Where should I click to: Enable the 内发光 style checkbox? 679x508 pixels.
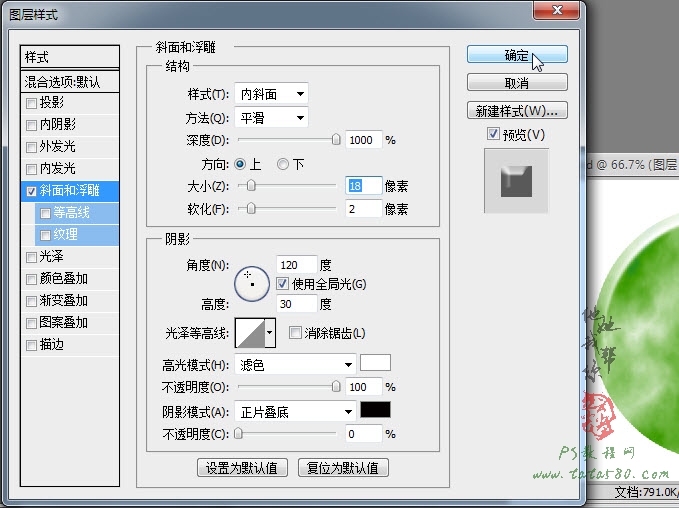tap(31, 169)
